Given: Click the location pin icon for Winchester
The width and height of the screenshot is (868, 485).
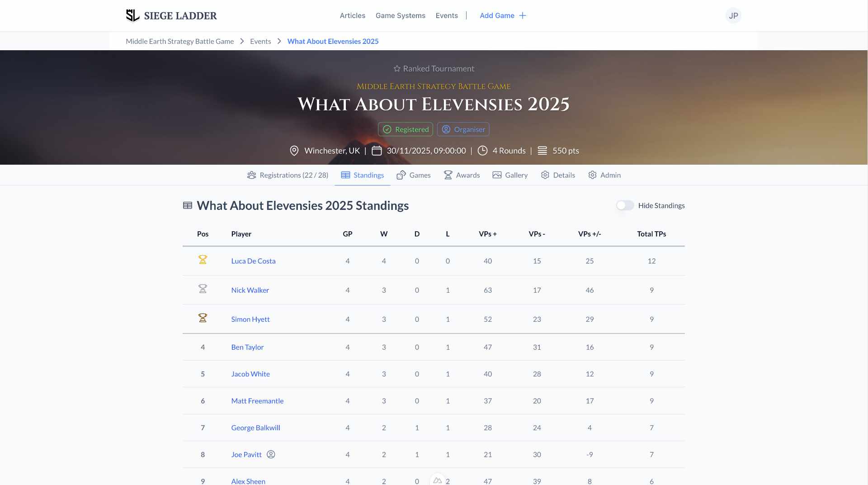Looking at the screenshot, I should pyautogui.click(x=294, y=151).
